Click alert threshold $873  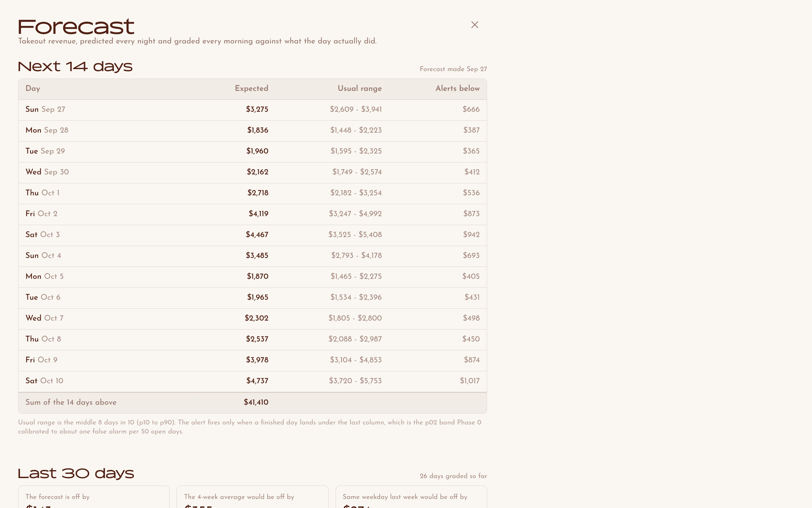click(x=471, y=214)
